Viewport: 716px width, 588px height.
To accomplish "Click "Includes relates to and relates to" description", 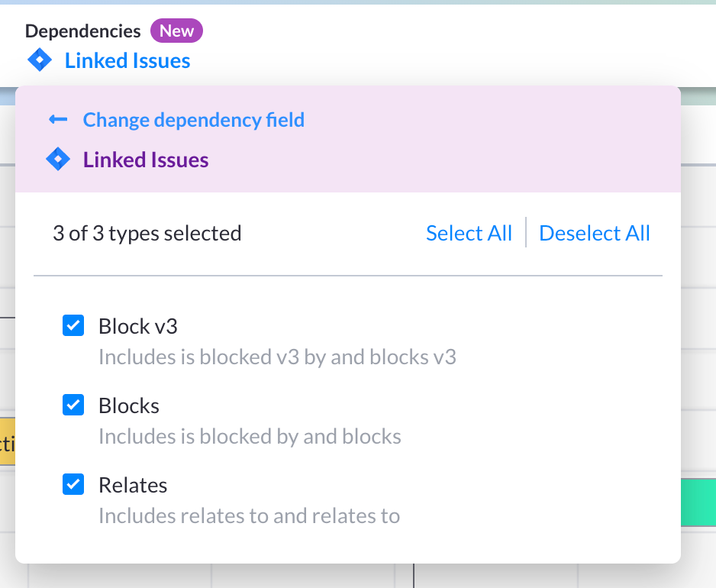I will (x=249, y=515).
